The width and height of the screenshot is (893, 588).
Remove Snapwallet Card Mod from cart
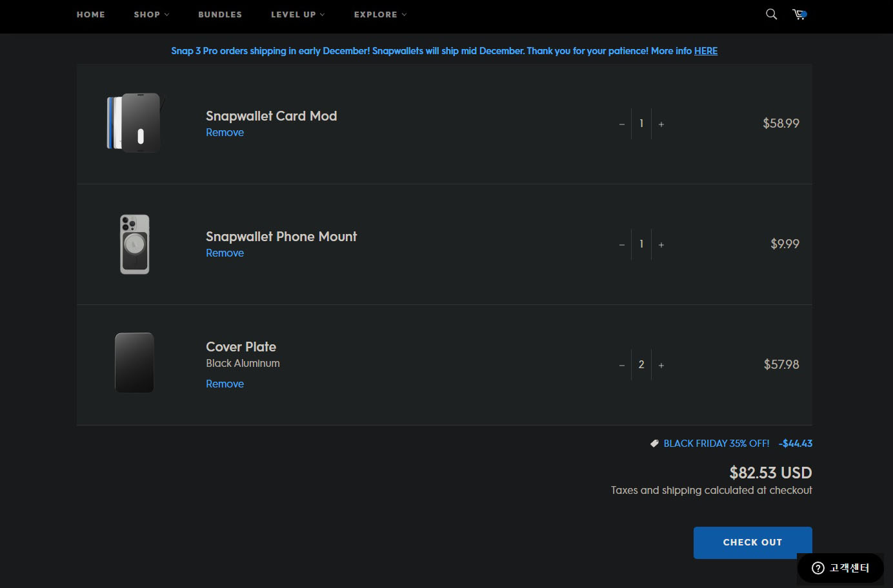coord(225,132)
